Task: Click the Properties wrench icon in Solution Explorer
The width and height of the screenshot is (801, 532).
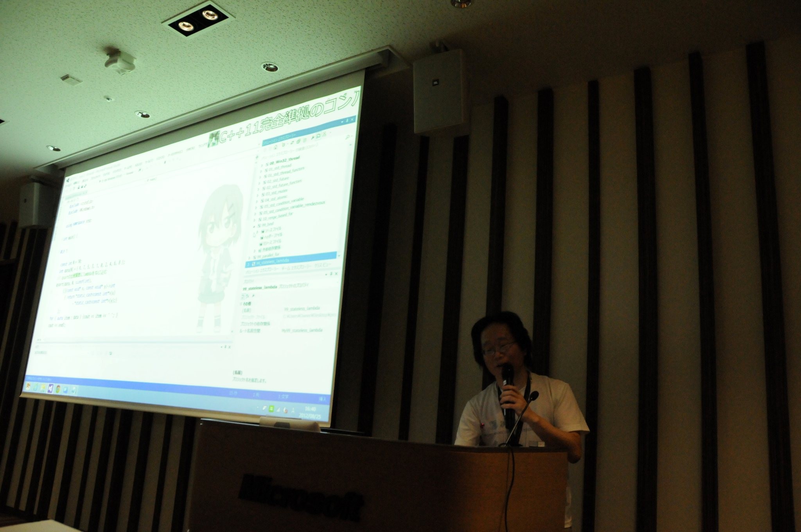Action: pyautogui.click(x=313, y=138)
